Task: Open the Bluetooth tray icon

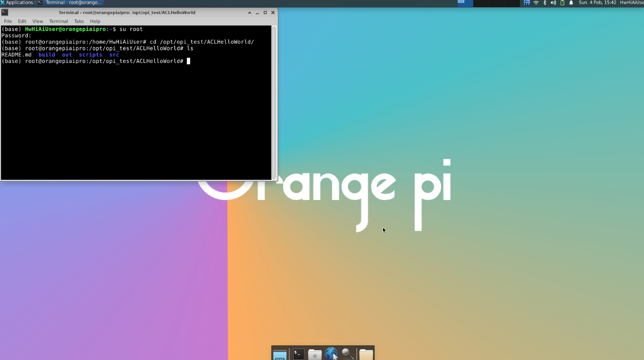Action: coord(545,3)
